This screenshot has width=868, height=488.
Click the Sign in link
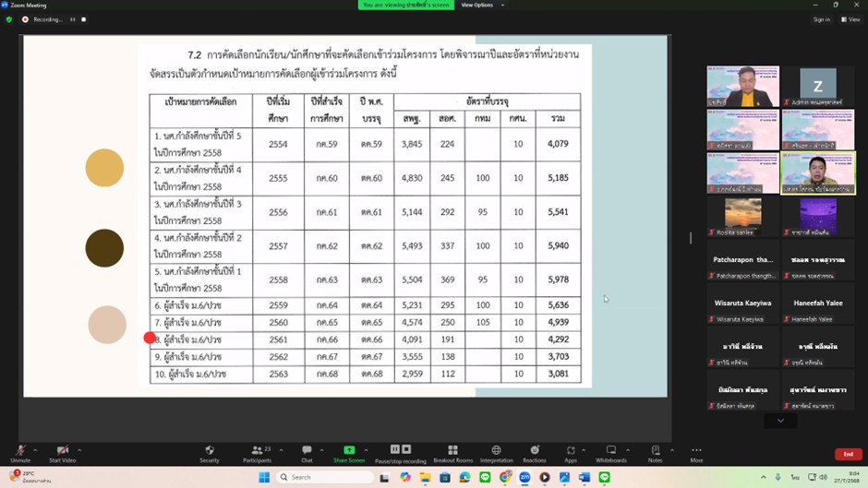pos(822,19)
